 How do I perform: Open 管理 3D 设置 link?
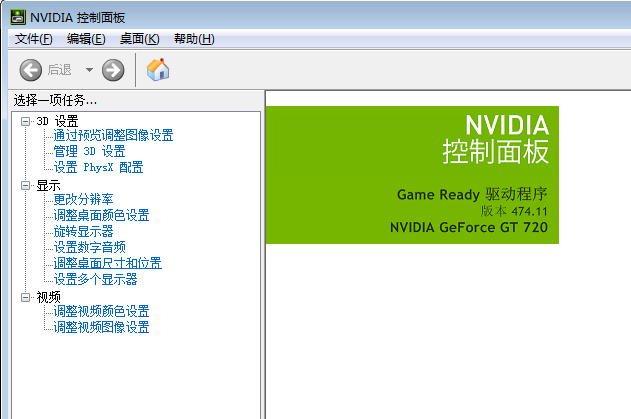click(x=89, y=151)
